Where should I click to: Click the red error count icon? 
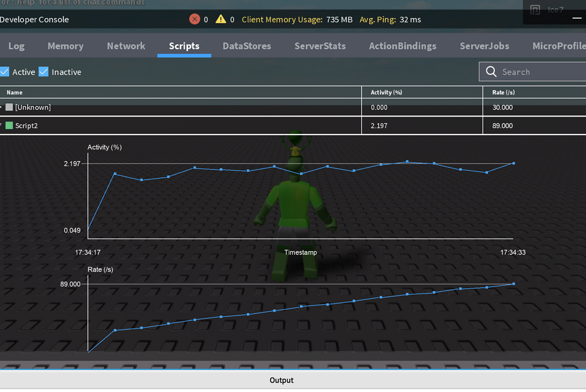[x=194, y=19]
